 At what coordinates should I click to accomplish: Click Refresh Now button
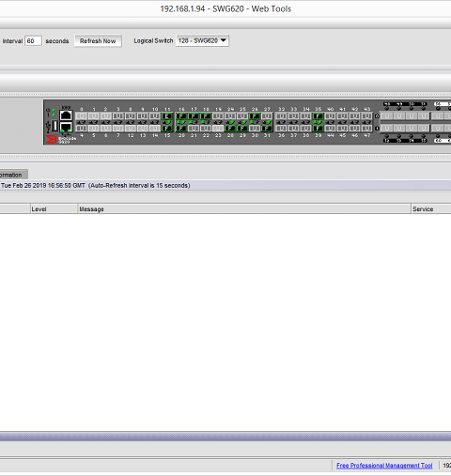point(98,41)
